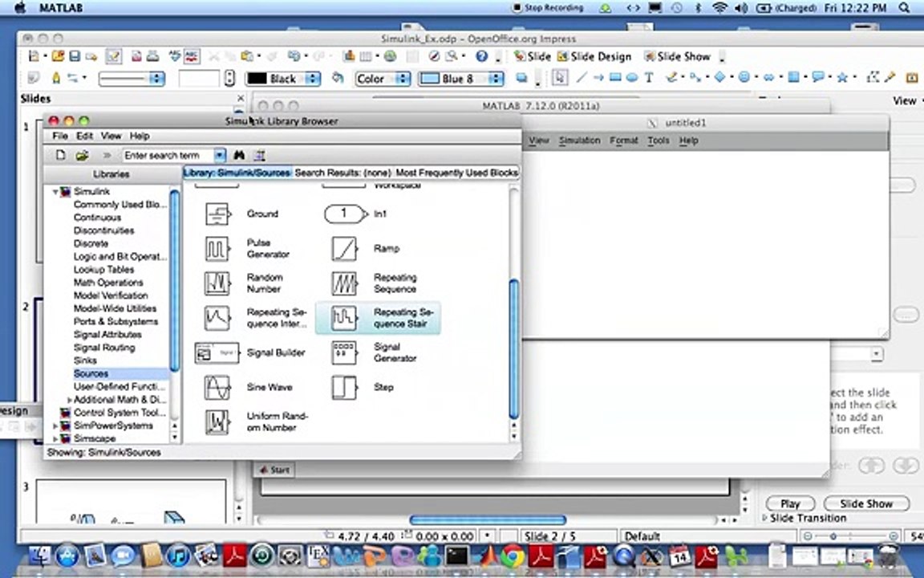This screenshot has width=924, height=578.
Task: Click the Save icon in Impress toolbar
Action: (x=75, y=57)
